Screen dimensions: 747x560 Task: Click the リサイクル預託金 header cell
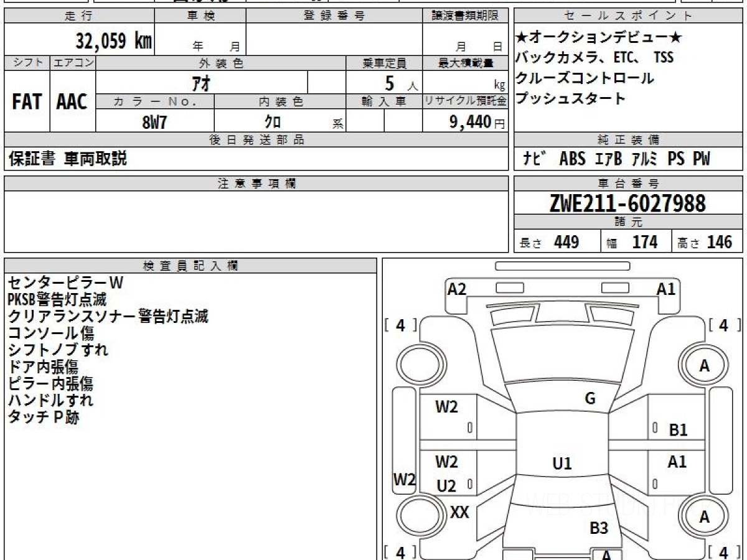click(465, 101)
